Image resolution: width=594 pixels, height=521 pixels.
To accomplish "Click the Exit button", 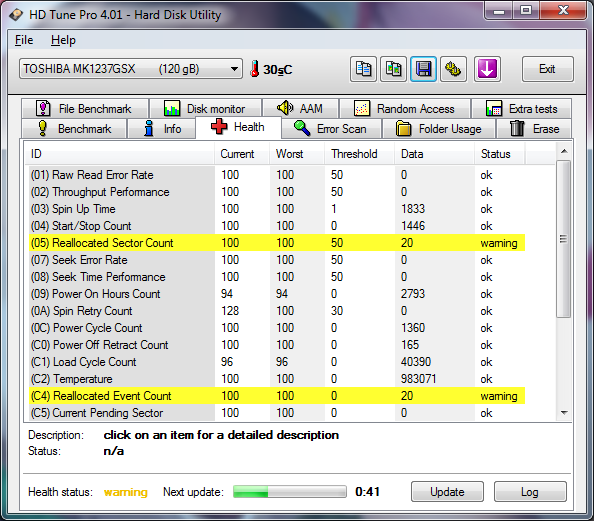I will coord(547,69).
